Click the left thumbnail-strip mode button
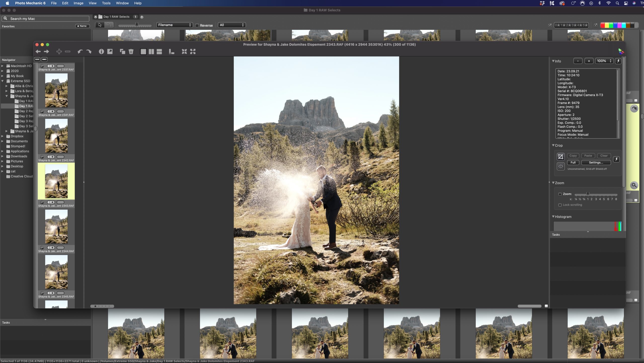The height and width of the screenshot is (363, 644). click(37, 59)
